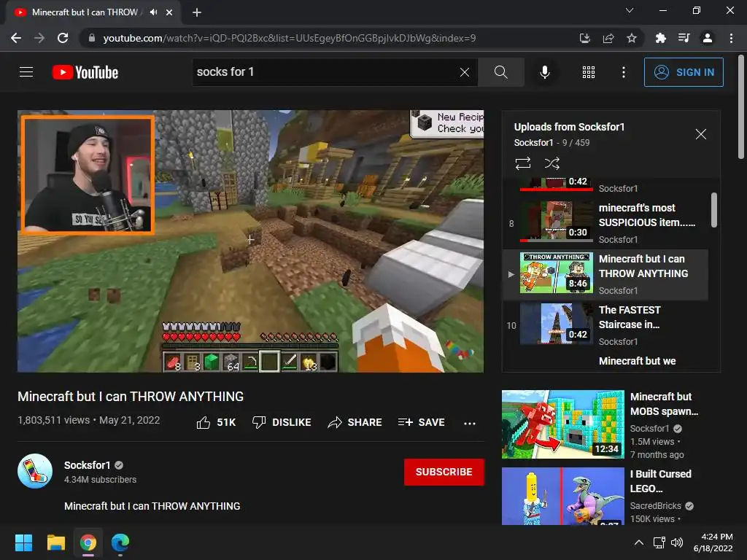Click 'Minecraft but we' playlist title
Viewport: 747px width, 560px height.
pyautogui.click(x=637, y=361)
